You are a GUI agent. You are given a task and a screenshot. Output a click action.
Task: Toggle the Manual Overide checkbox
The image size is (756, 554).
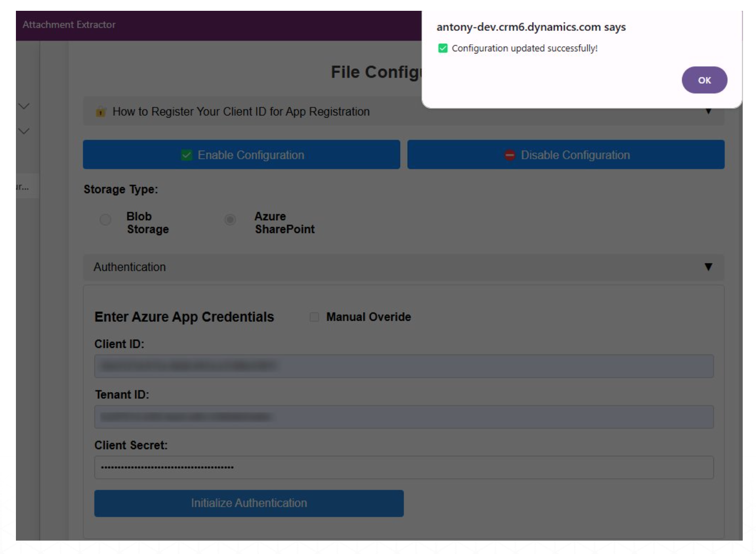click(314, 317)
